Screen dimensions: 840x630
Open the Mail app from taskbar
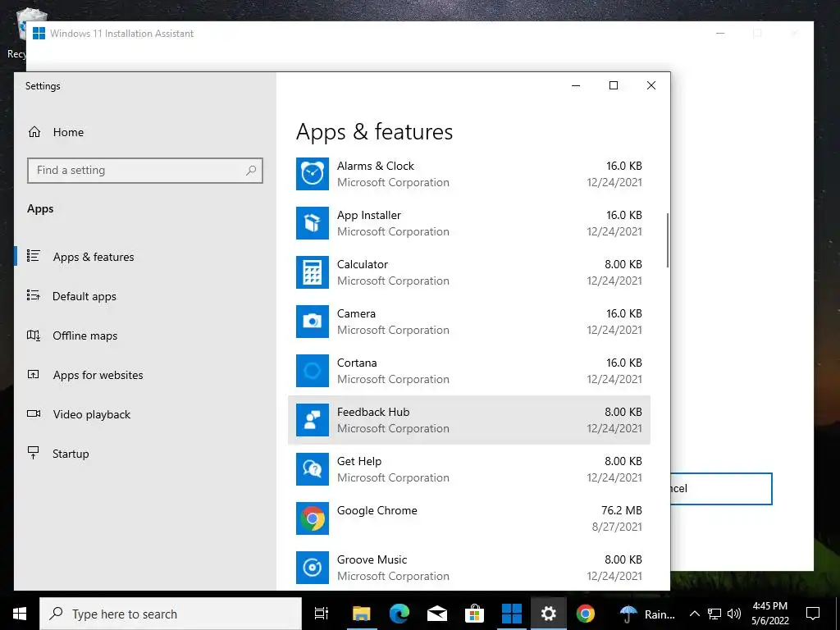pos(437,614)
